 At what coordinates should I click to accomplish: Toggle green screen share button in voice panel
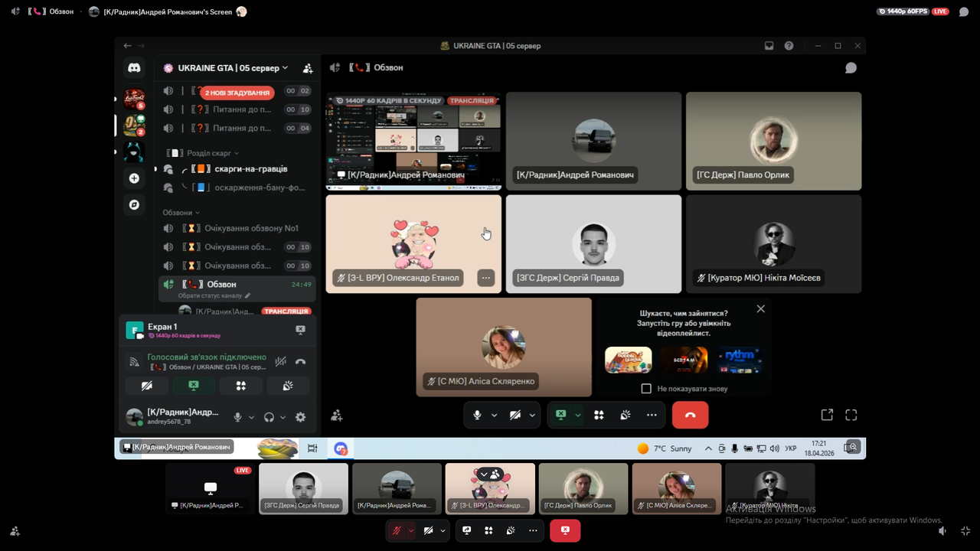tap(194, 386)
